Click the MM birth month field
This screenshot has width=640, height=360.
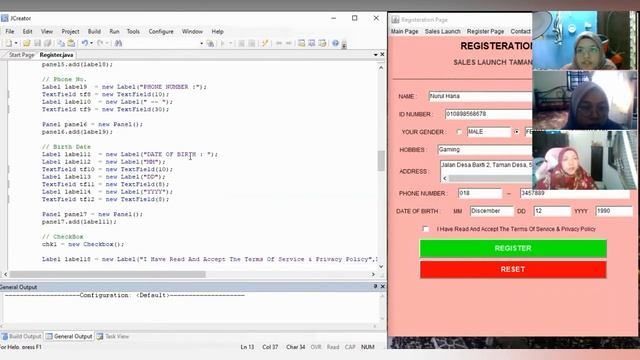click(x=492, y=211)
